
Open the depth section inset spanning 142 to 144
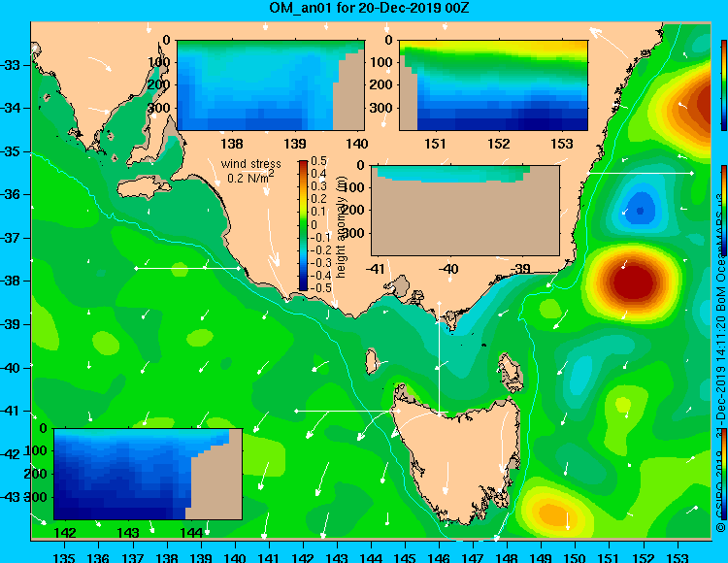[149, 474]
